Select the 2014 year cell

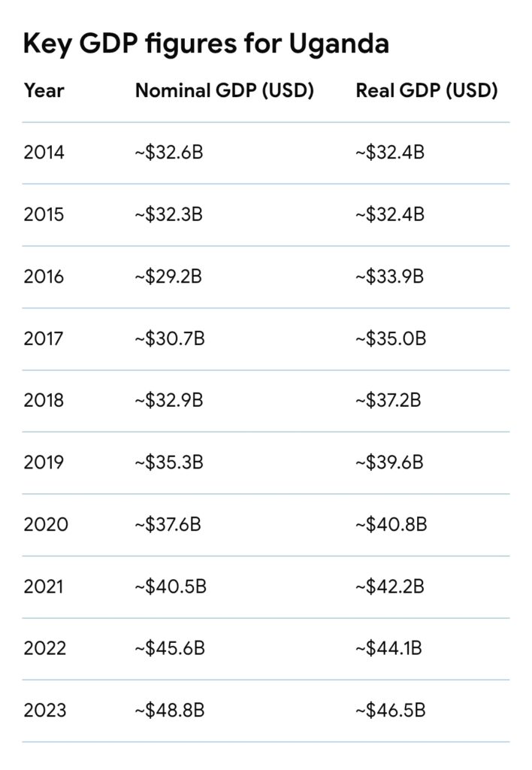pos(44,153)
